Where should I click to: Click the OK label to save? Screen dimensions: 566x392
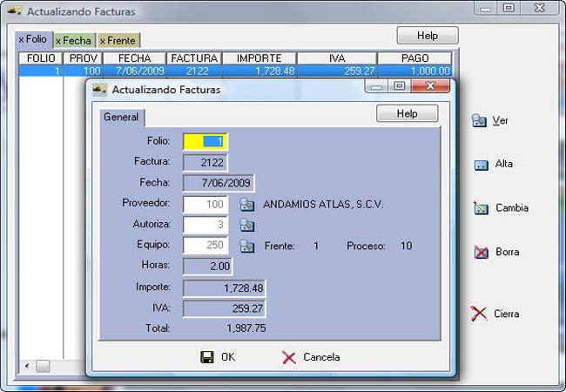pyautogui.click(x=228, y=357)
